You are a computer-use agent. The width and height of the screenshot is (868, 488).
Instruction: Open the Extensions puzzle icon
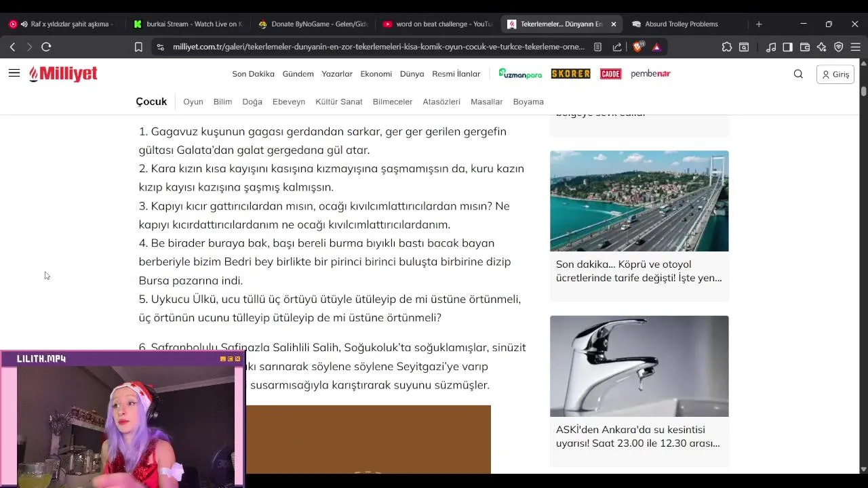(727, 47)
